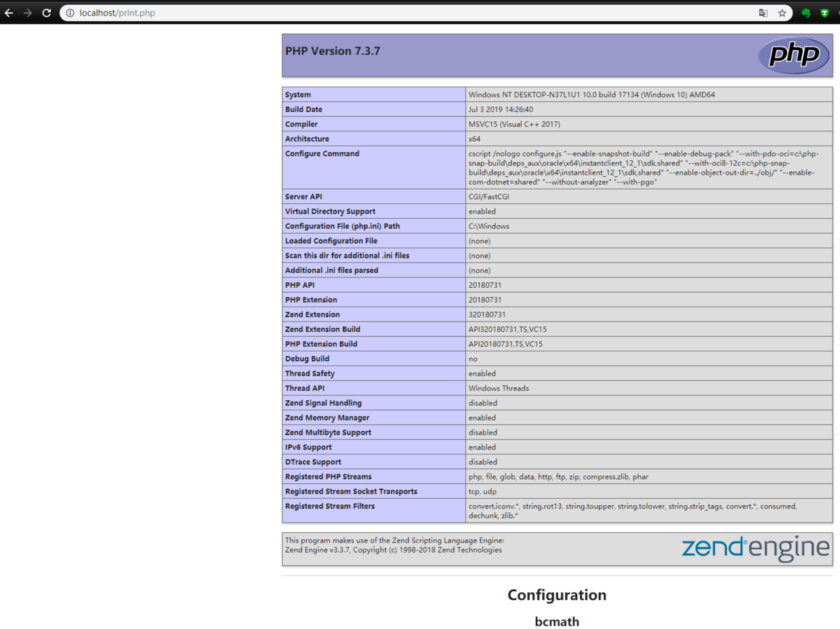Viewport: 840px width, 629px height.
Task: Select the Registered PHP Streams label
Action: point(329,477)
